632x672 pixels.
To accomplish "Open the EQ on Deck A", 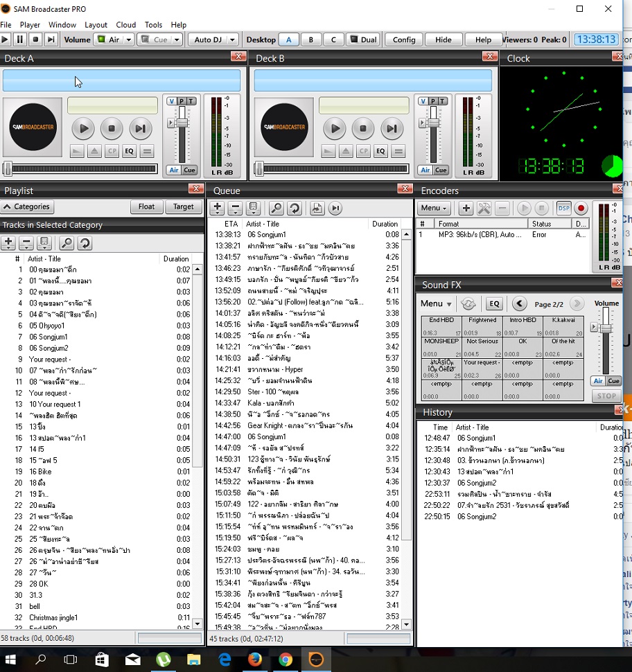I will [x=129, y=151].
